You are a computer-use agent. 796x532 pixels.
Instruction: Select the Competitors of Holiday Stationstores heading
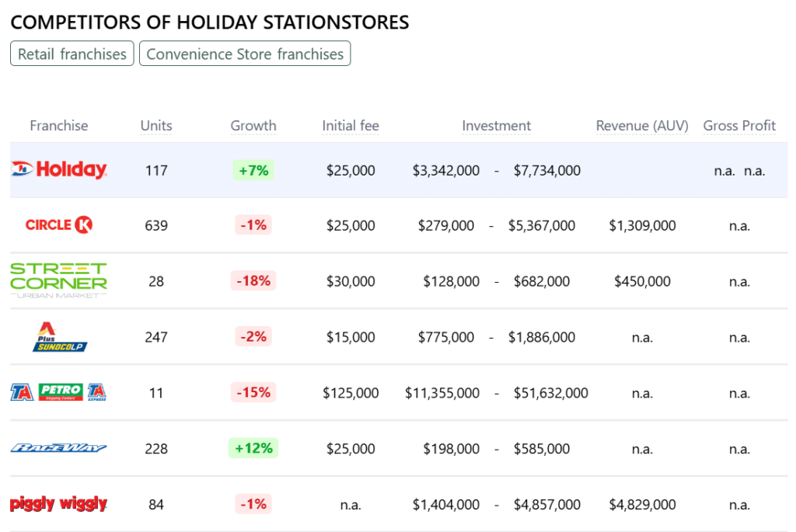(210, 23)
